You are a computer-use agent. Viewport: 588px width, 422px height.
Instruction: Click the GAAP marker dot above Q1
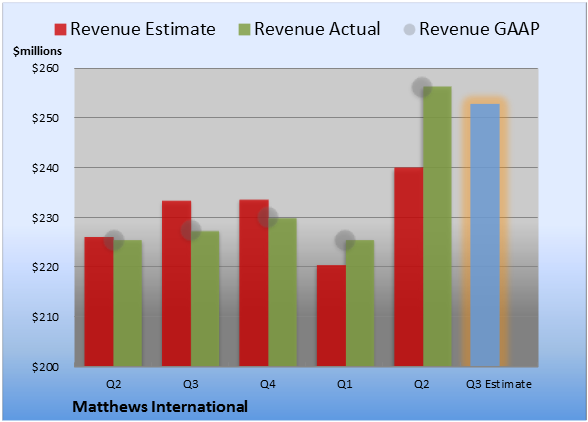(x=345, y=240)
